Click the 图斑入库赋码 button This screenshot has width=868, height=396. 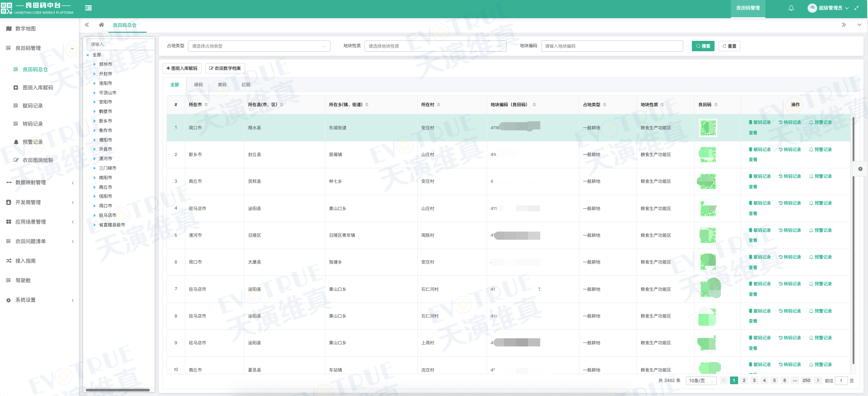(x=182, y=68)
